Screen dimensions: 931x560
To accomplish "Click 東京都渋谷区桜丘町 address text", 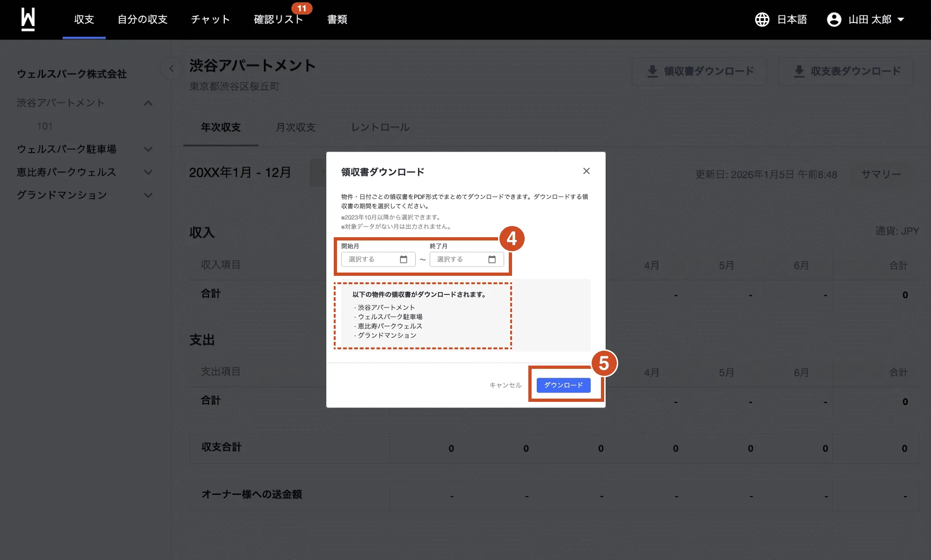I will pyautogui.click(x=234, y=87).
